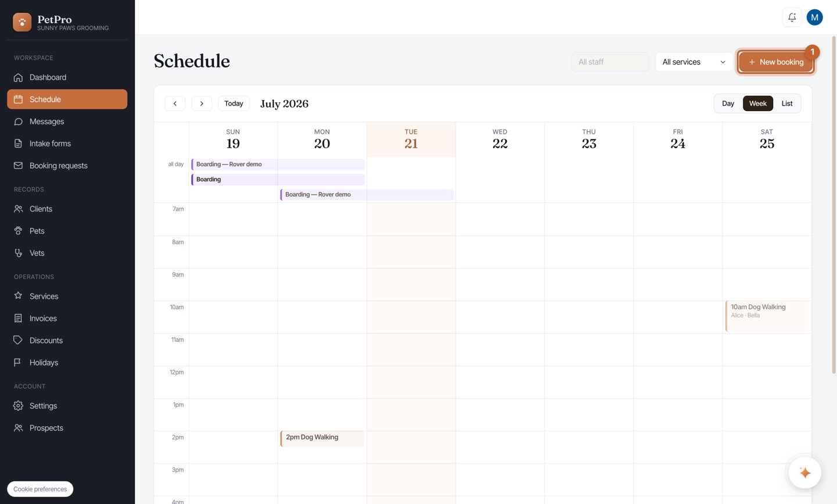837x504 pixels.
Task: Jump to Today in the calendar
Action: [x=234, y=103]
